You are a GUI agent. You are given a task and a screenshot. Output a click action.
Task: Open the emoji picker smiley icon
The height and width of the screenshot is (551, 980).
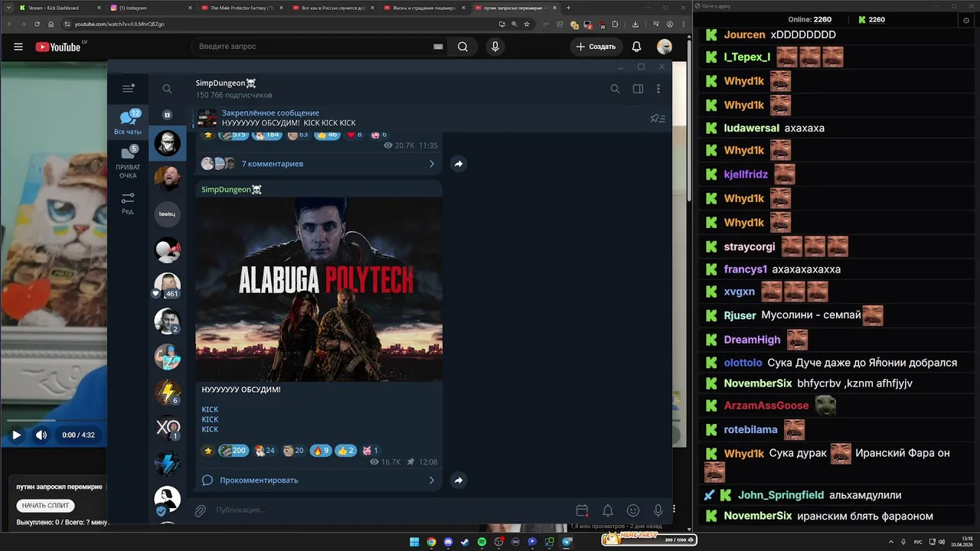click(x=633, y=510)
